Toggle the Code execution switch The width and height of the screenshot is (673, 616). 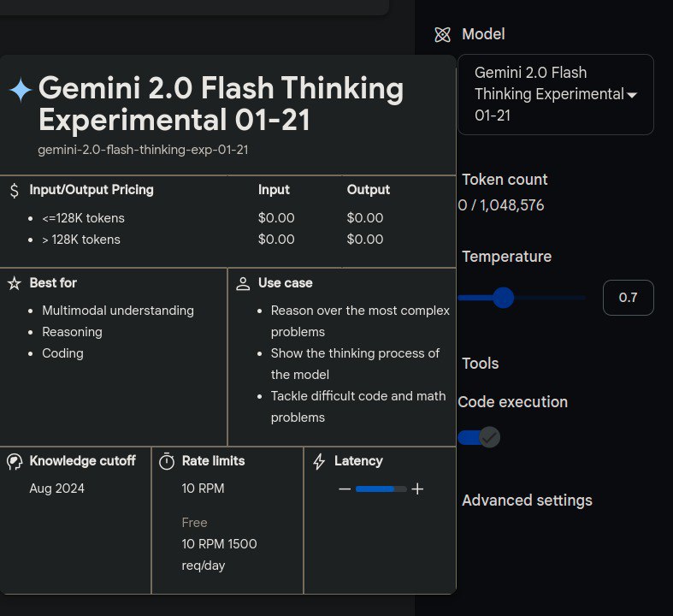(479, 437)
